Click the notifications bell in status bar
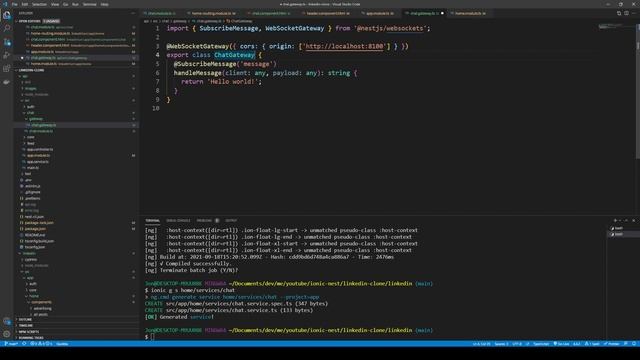 (x=634, y=344)
